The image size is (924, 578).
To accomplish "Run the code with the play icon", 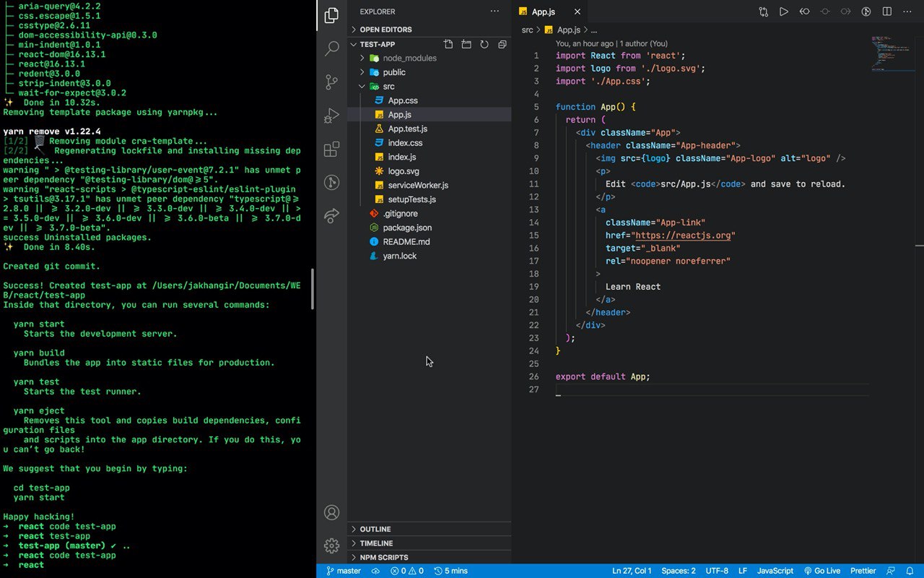I will click(783, 12).
